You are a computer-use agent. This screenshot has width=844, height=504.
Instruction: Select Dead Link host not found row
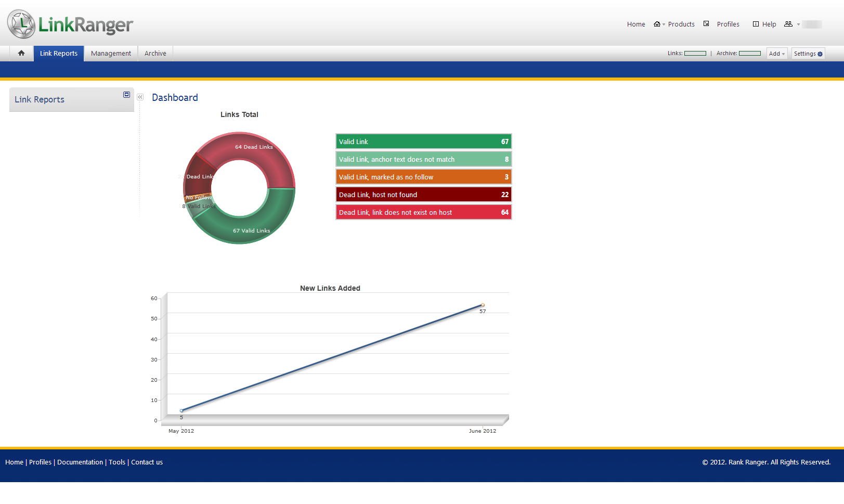point(424,195)
